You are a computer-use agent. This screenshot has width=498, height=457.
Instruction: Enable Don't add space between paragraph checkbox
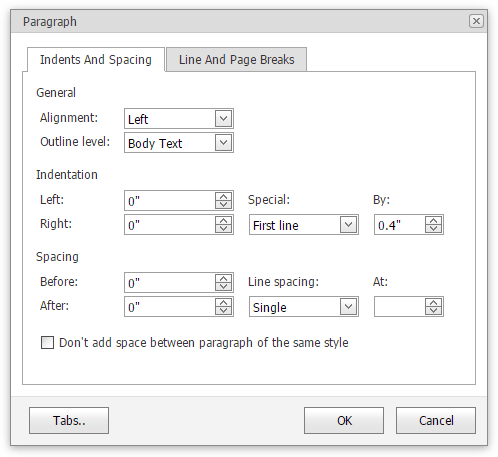(x=47, y=342)
